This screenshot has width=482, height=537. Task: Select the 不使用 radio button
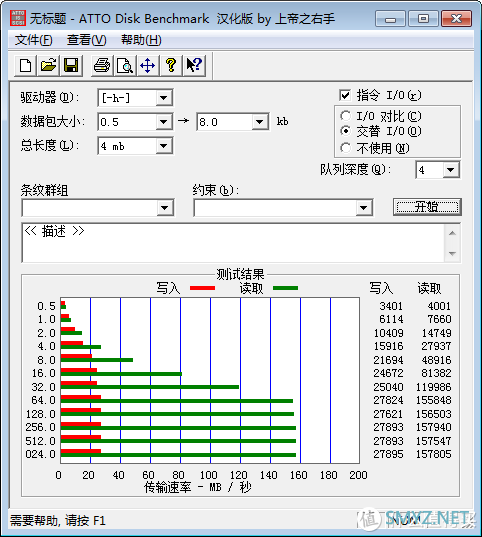(x=346, y=148)
